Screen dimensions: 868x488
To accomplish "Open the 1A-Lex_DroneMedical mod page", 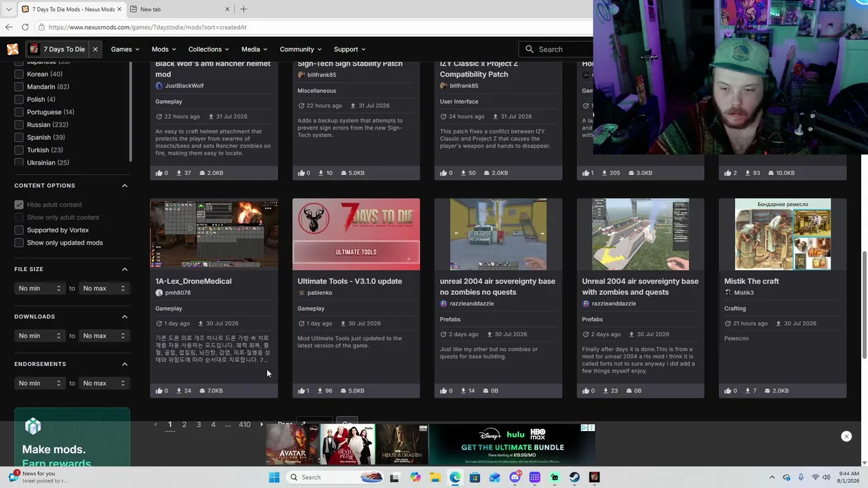I will point(193,281).
